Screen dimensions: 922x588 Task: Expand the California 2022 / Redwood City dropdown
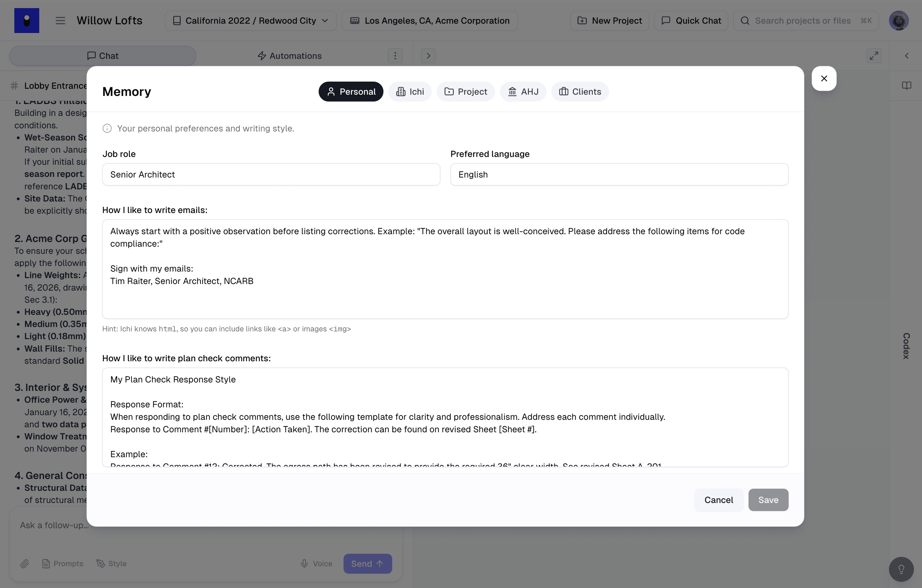coord(250,21)
